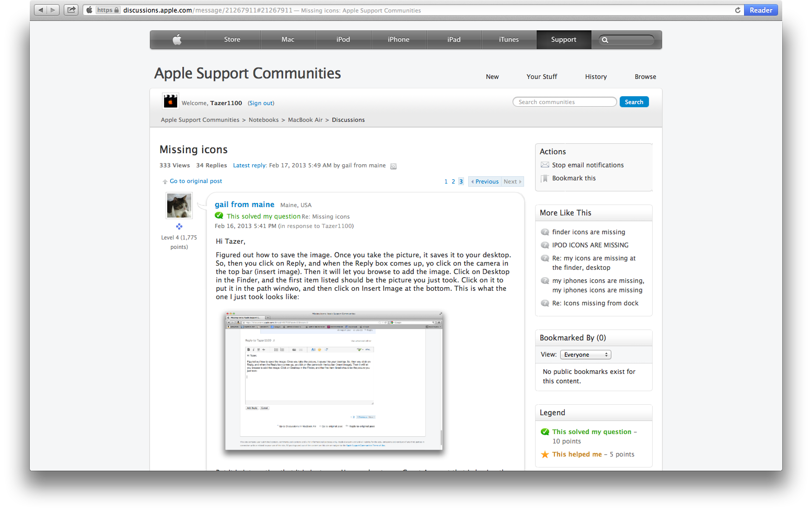Open the Bookmarked By View dropdown (Everyone)
812x512 pixels.
[x=586, y=355]
